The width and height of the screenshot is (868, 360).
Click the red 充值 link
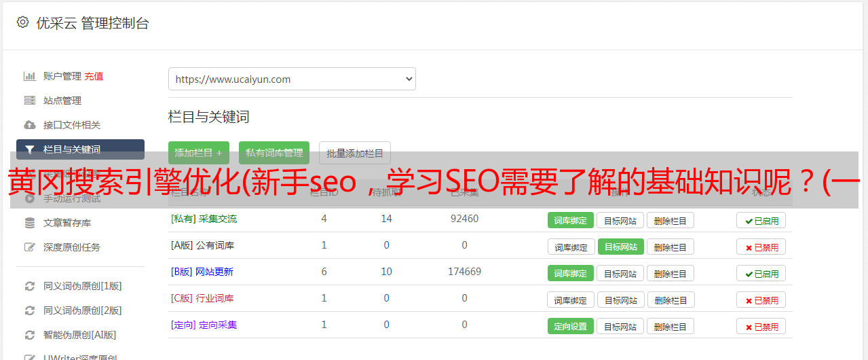point(94,76)
